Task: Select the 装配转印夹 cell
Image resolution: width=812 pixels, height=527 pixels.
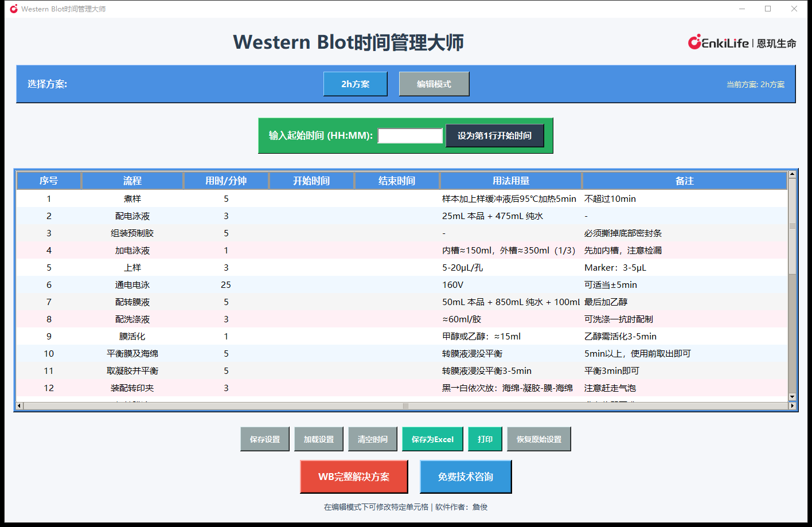Action: click(132, 388)
